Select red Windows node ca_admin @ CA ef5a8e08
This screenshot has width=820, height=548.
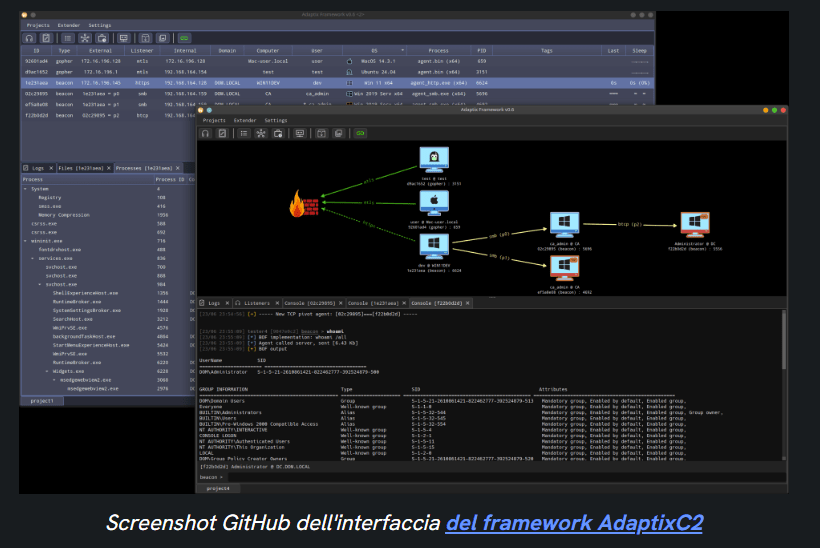tap(564, 268)
